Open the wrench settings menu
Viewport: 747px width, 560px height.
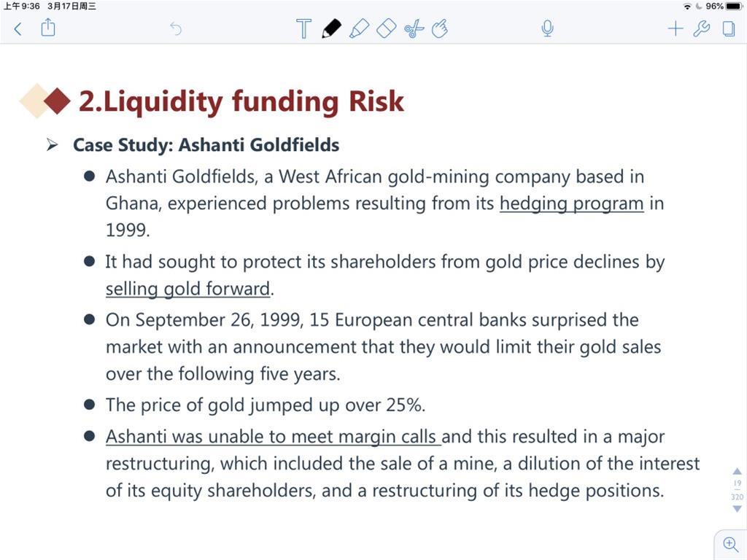pyautogui.click(x=701, y=28)
